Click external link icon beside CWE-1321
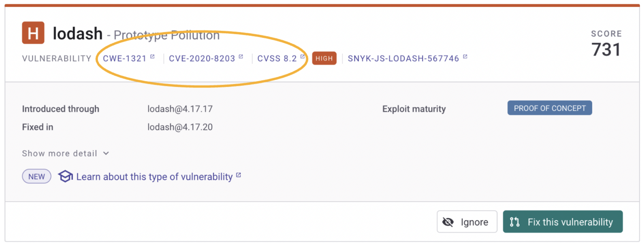Viewport: 644px width, 246px height. point(152,57)
